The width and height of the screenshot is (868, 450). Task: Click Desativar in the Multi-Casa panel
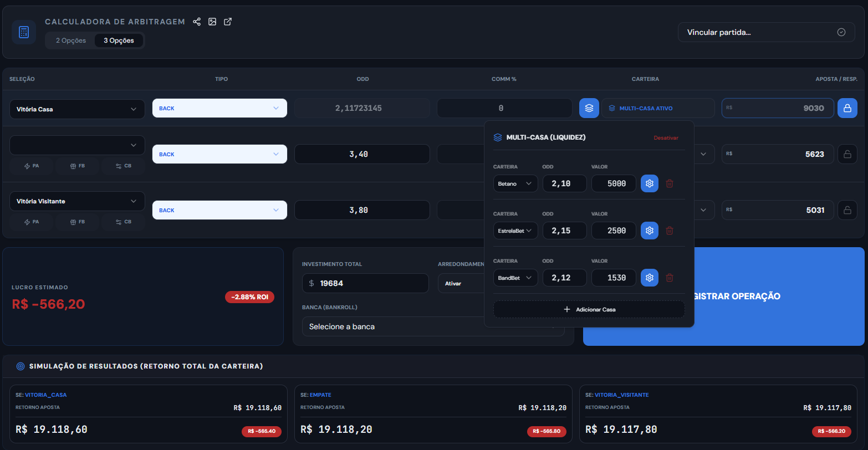point(666,137)
